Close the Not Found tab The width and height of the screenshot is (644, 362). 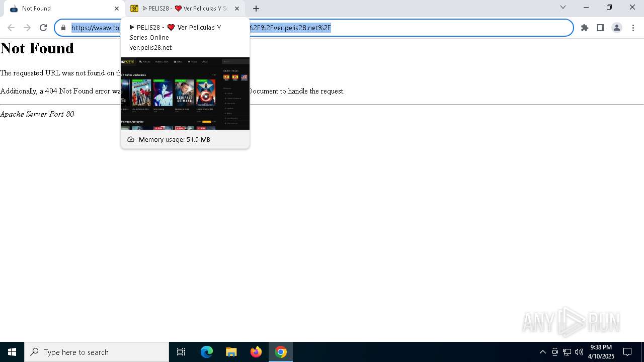click(x=117, y=9)
